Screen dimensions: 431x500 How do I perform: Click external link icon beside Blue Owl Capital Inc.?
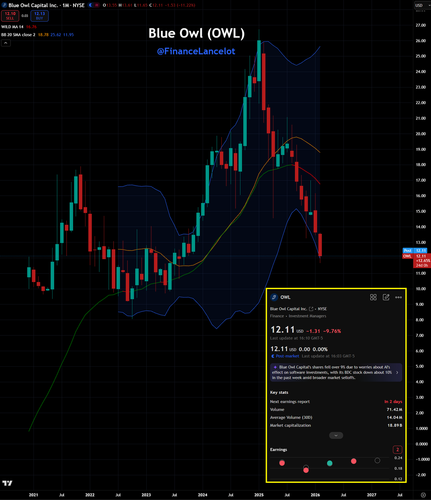(311, 309)
